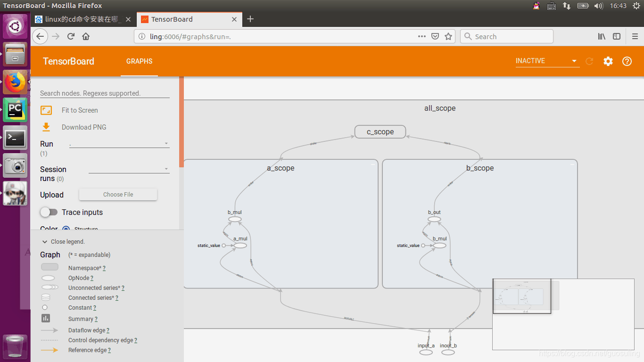Open Firefox hamburger menu
Screen dimensions: 644x362
point(635,36)
